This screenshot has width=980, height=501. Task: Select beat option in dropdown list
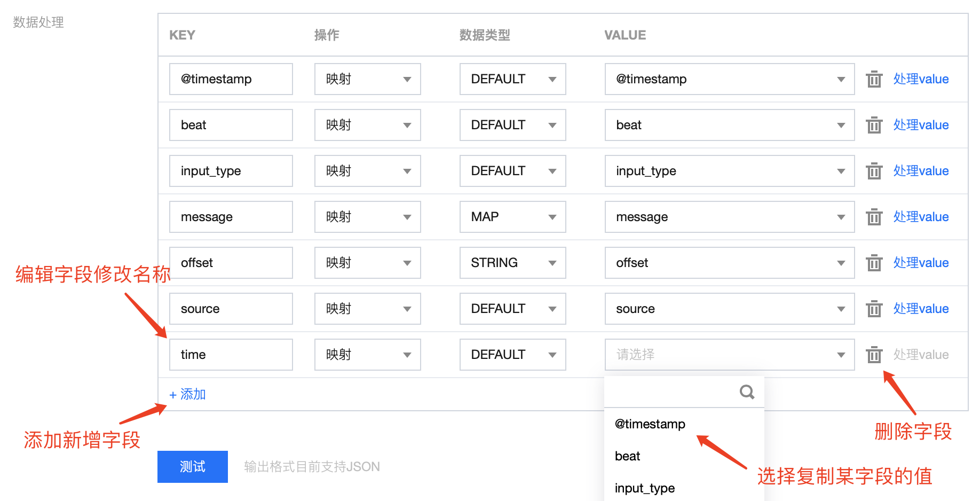pyautogui.click(x=628, y=456)
